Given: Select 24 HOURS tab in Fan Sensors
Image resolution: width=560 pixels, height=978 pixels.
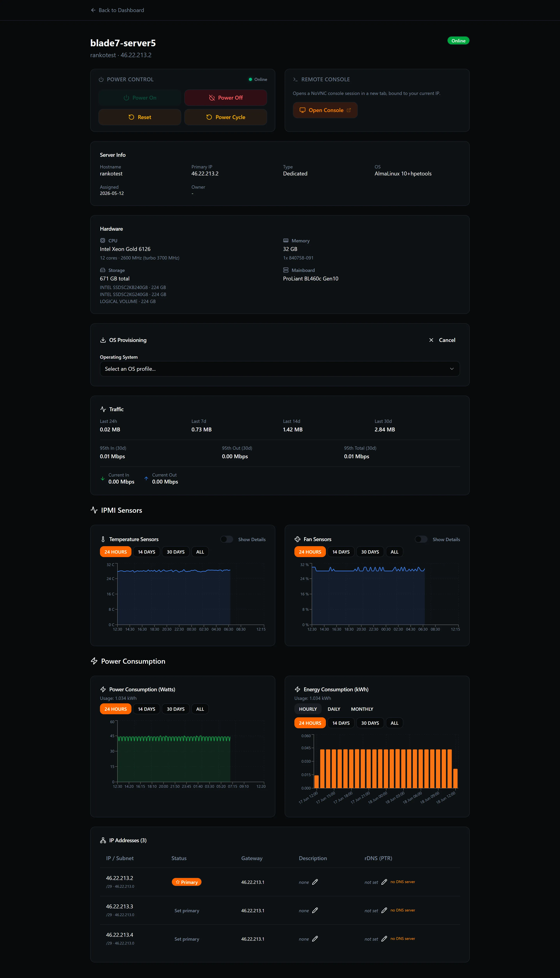Looking at the screenshot, I should click(310, 552).
